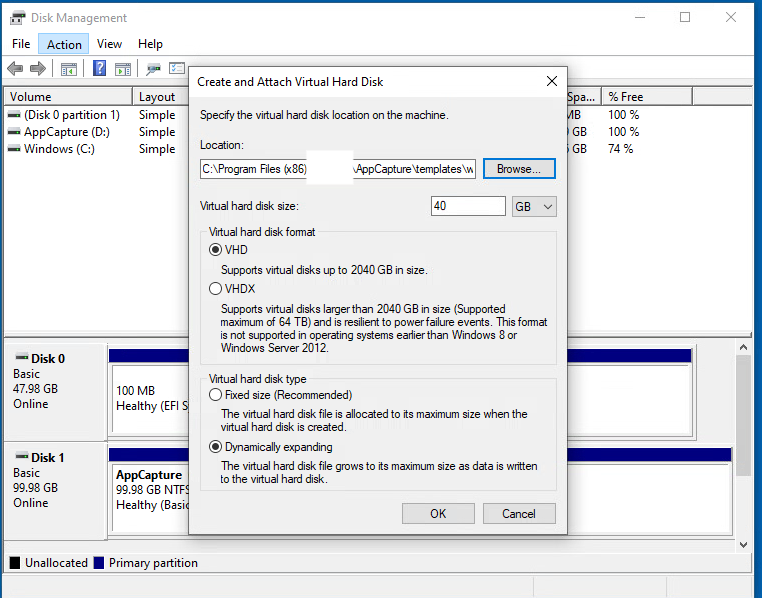Image resolution: width=762 pixels, height=598 pixels.
Task: Click the Disk Management title bar icon
Action: 18,18
